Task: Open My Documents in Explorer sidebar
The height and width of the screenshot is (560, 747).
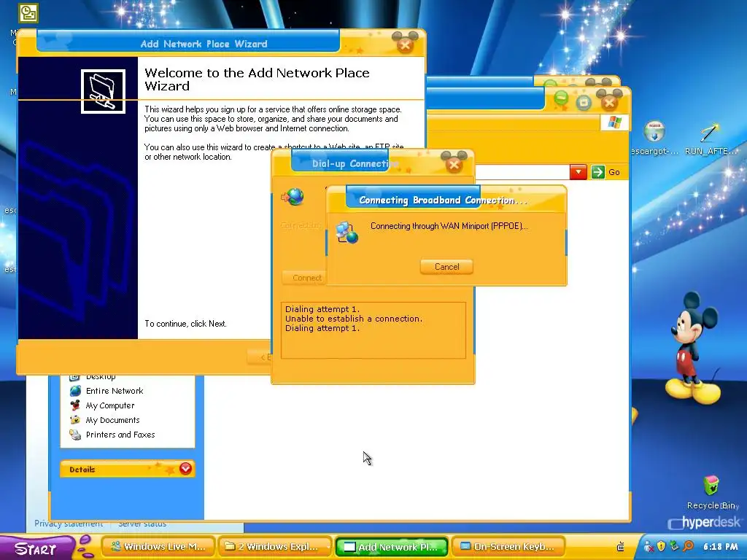Action: pos(113,420)
